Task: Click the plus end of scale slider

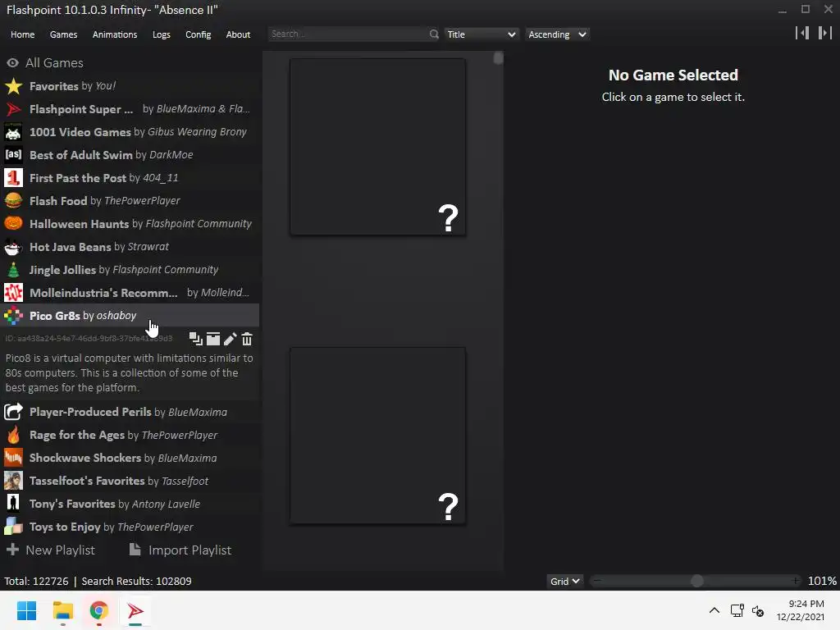Action: click(x=796, y=582)
